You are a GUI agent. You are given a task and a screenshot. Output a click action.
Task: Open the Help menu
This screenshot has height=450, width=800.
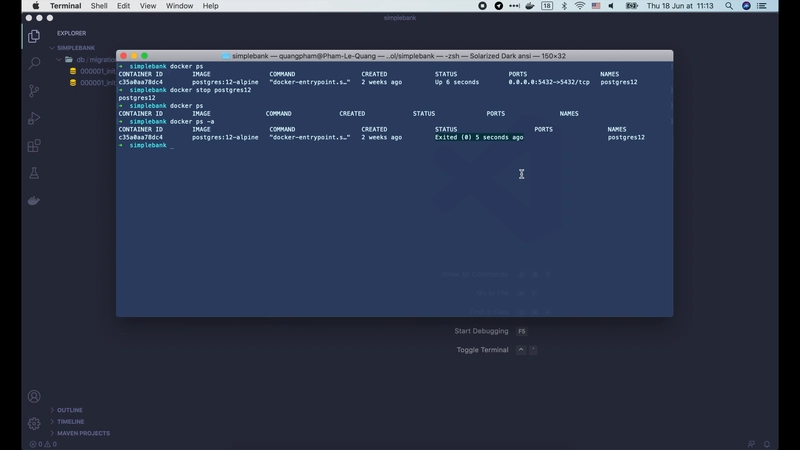tap(210, 6)
